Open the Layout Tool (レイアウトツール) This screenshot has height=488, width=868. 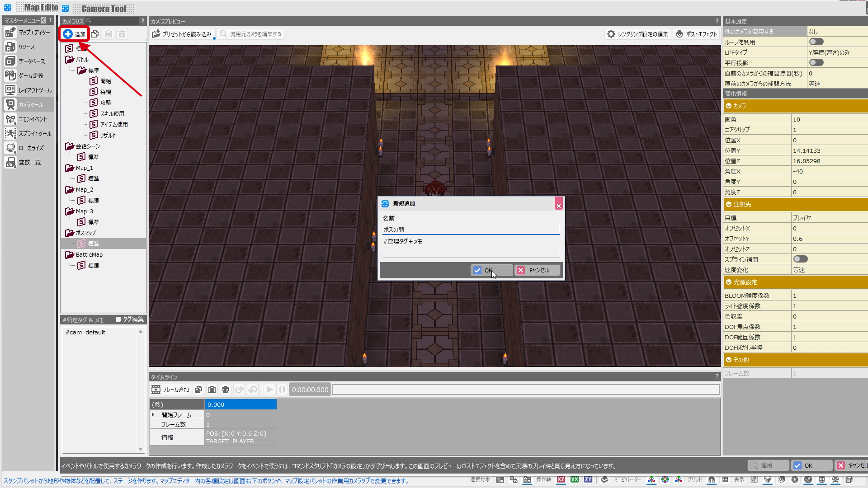[28, 90]
